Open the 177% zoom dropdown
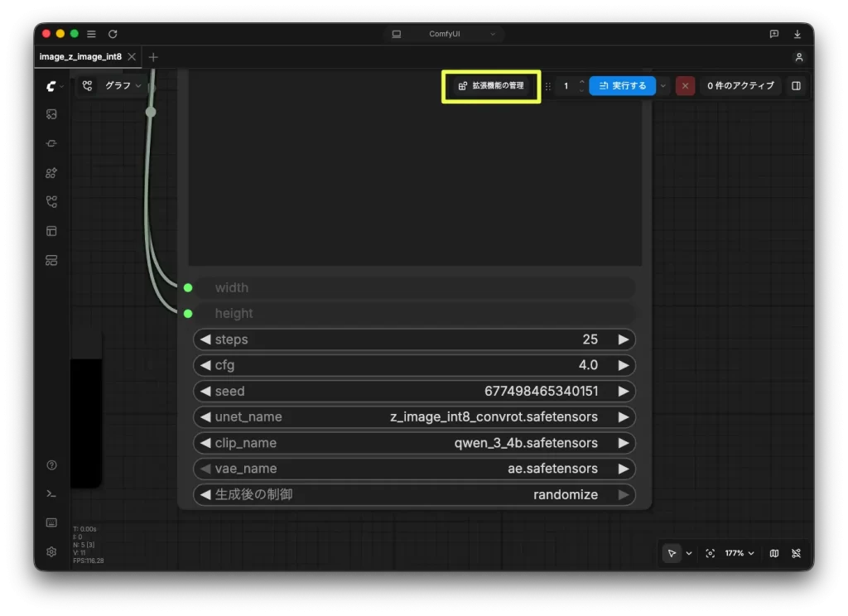Image resolution: width=848 pixels, height=616 pixels. tap(740, 553)
